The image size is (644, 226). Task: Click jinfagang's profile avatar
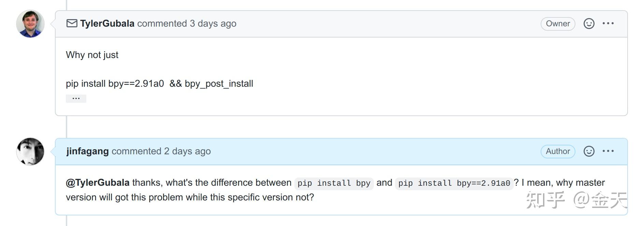[30, 152]
